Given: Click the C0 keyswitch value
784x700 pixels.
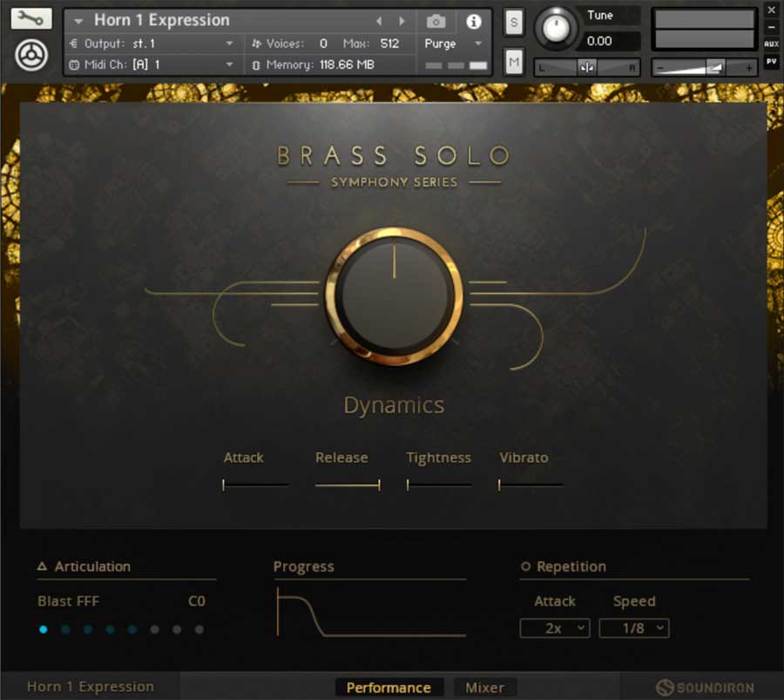Looking at the screenshot, I should 197,601.
